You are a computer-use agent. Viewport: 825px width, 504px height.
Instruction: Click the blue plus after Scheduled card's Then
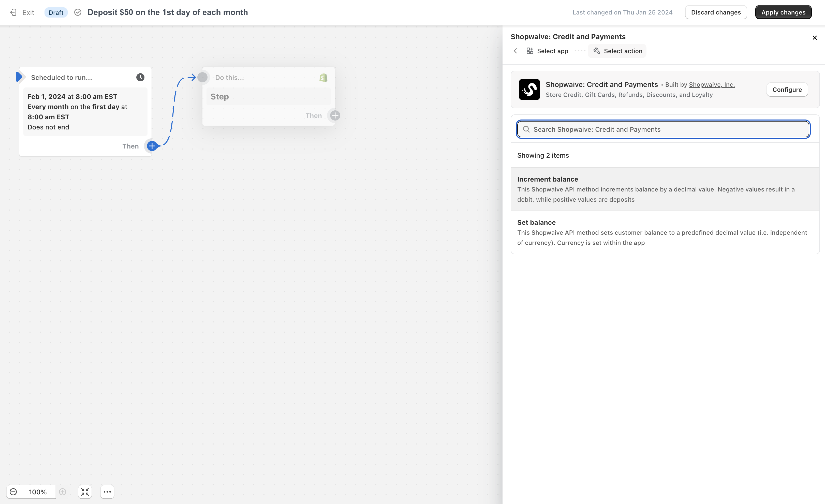point(152,146)
